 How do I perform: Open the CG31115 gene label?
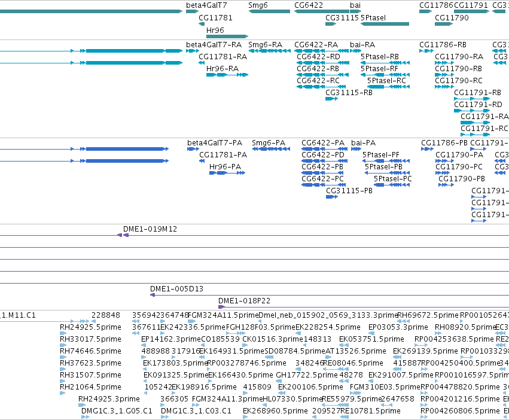342,18
